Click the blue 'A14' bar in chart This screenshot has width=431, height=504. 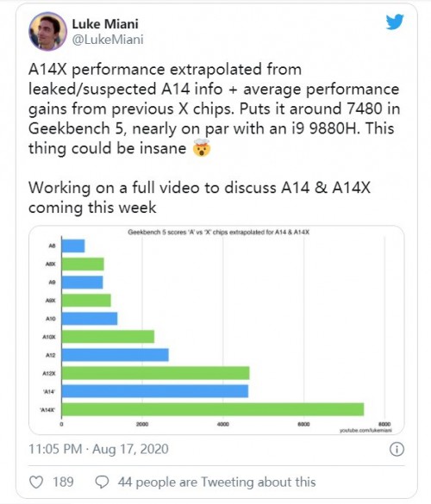[x=154, y=391]
